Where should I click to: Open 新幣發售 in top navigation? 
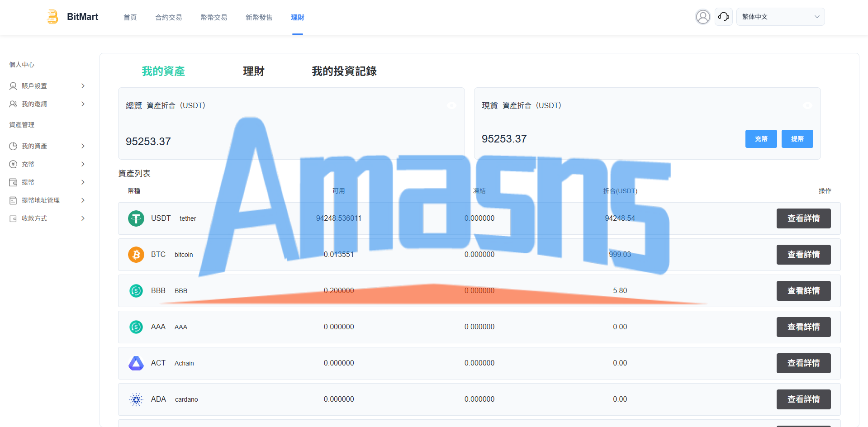click(x=259, y=17)
